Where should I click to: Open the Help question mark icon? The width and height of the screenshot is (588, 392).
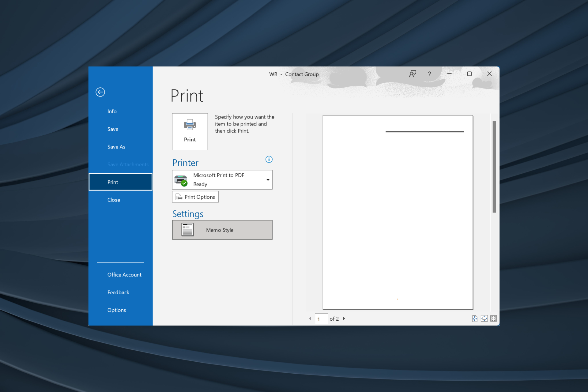click(x=429, y=74)
